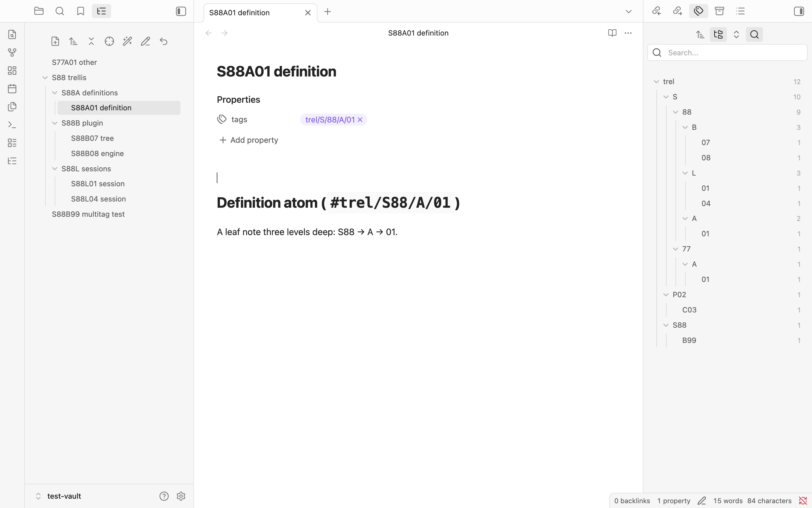Click Add property button

[249, 140]
